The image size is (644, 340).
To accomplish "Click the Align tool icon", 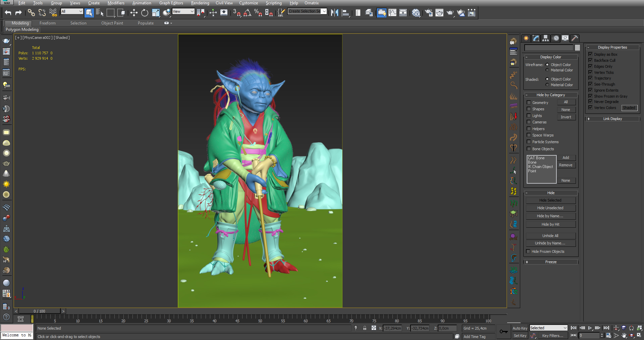I will tap(345, 13).
